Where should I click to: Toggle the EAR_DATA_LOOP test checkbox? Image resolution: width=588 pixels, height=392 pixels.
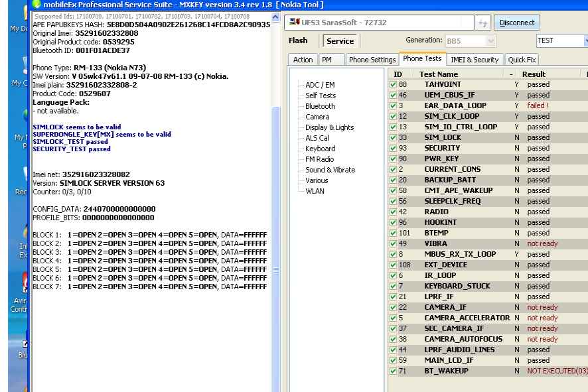393,105
